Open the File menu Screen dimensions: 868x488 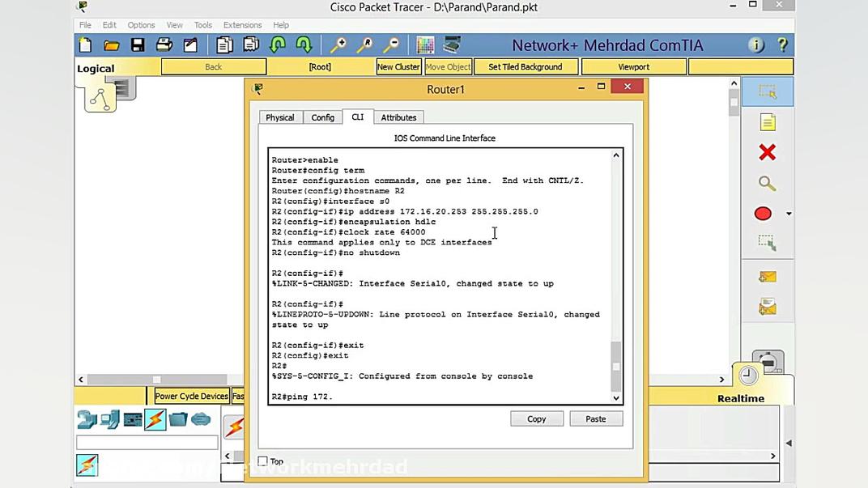pos(85,25)
